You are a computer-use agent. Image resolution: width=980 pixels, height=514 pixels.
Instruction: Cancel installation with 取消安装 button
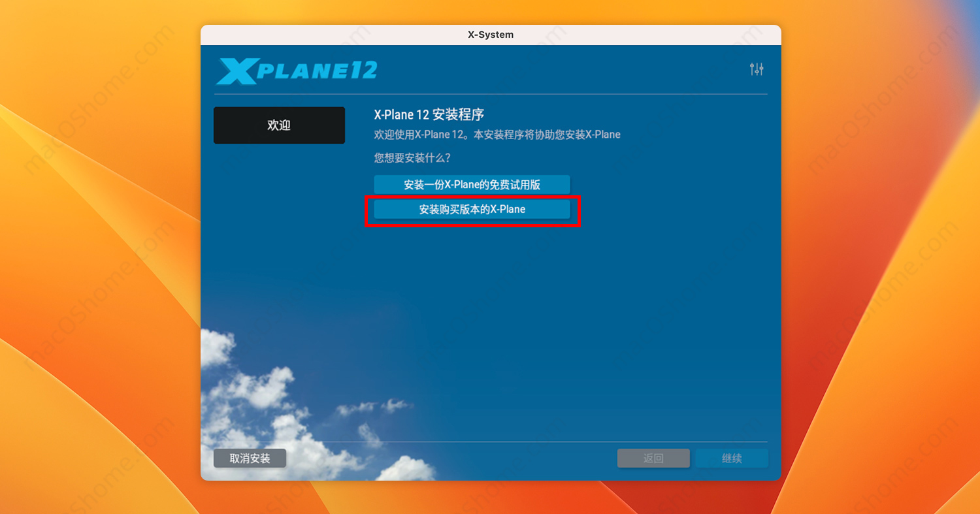(x=250, y=458)
